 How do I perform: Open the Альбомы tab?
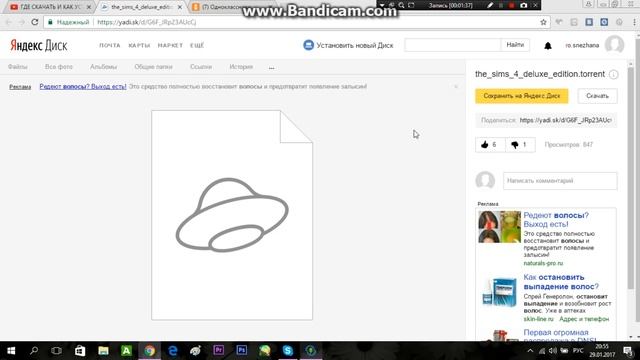tap(103, 67)
